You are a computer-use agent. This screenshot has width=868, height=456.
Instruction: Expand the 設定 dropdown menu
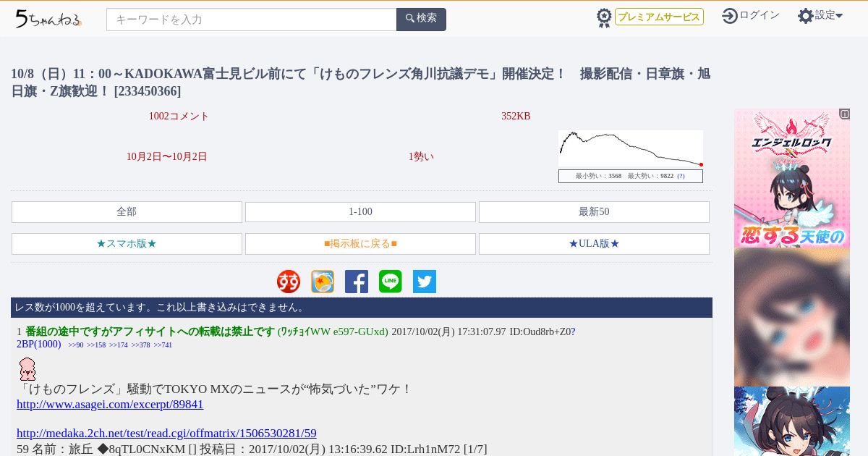coord(829,15)
